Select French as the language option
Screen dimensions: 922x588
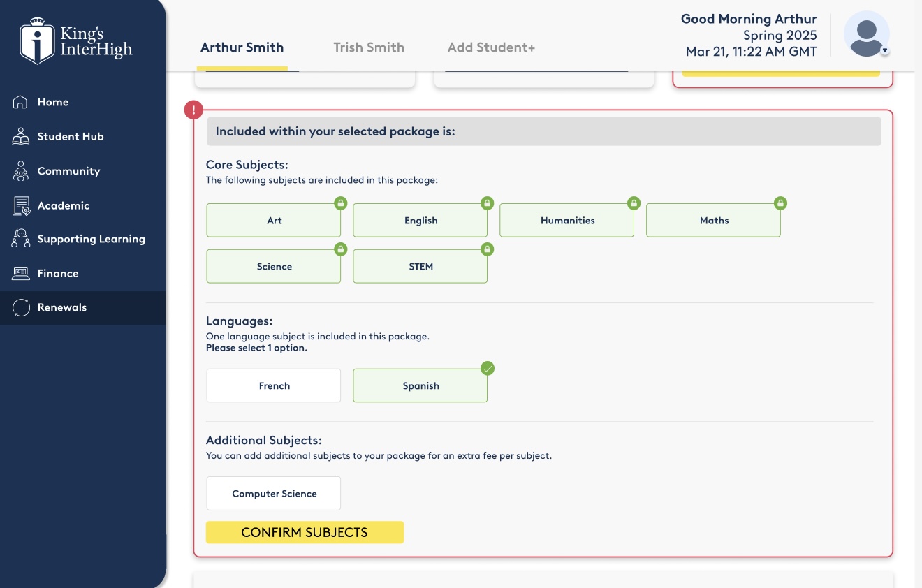pyautogui.click(x=274, y=385)
